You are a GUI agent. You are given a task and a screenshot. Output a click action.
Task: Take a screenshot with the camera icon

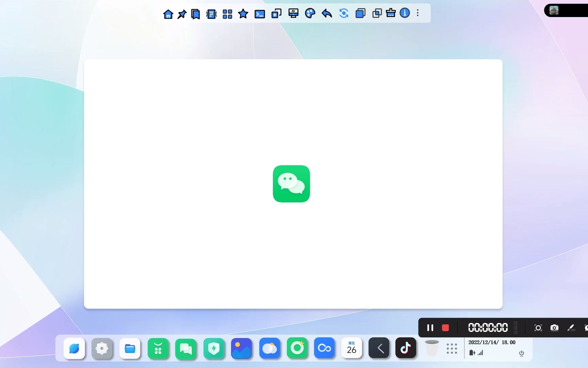pos(554,328)
